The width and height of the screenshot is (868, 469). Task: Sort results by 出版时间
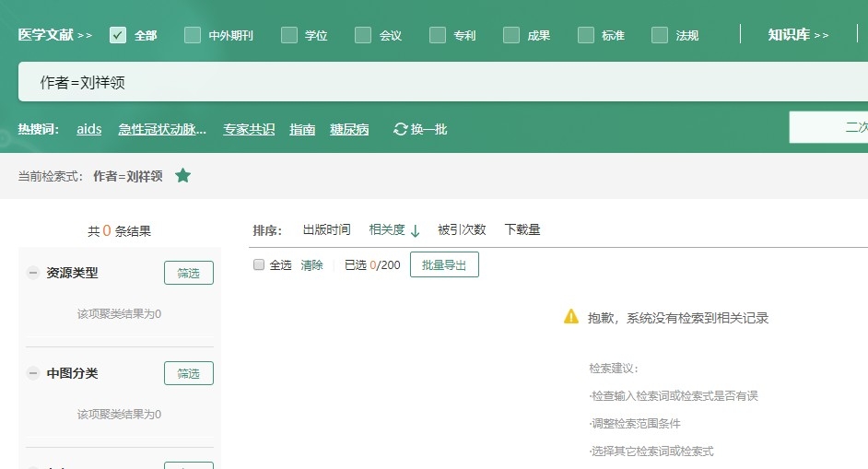[x=326, y=229]
